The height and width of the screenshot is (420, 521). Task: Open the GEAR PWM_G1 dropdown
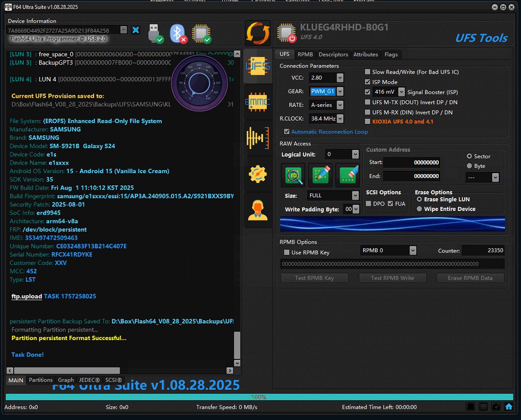[340, 91]
